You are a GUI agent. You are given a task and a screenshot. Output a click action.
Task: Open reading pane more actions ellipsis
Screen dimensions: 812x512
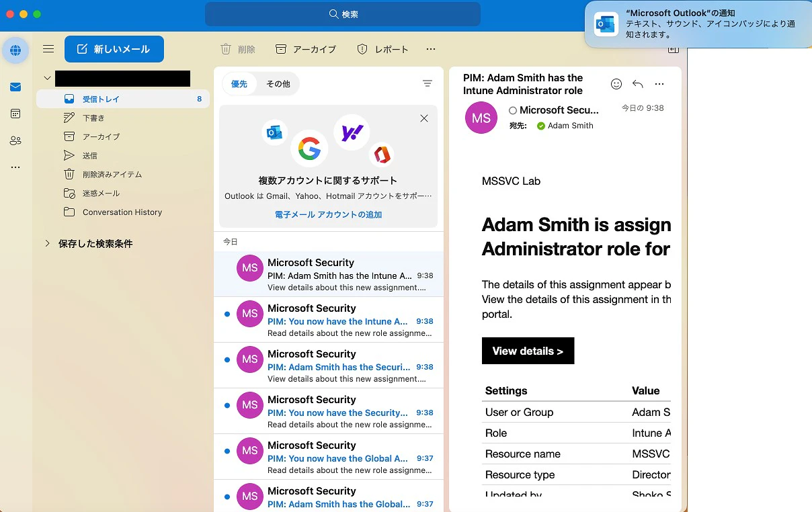659,84
